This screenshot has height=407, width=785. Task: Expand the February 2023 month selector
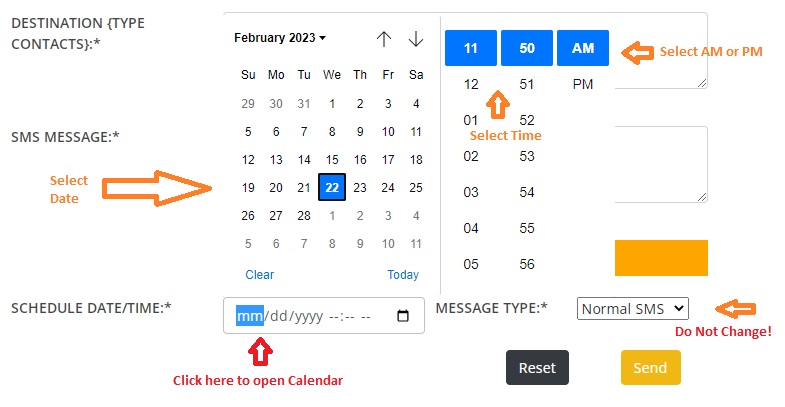(x=280, y=38)
